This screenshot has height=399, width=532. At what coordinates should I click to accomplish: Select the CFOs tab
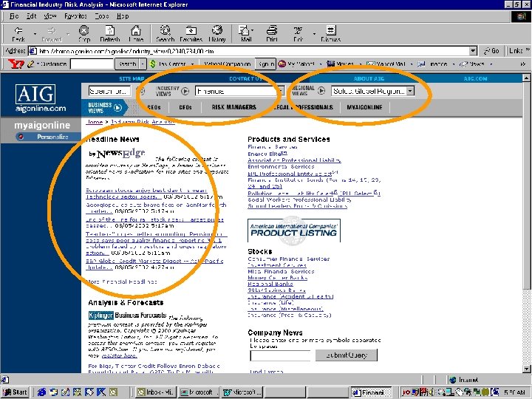click(185, 107)
